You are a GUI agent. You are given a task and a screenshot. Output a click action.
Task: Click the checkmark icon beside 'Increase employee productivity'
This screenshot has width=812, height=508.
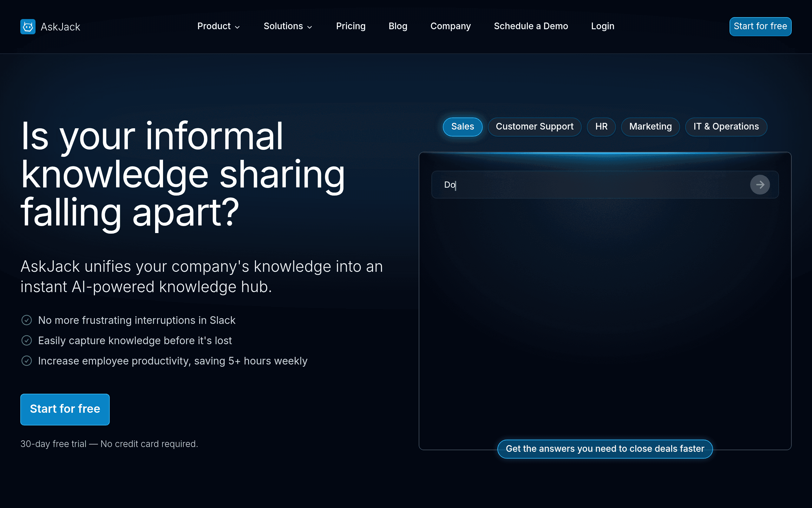(x=27, y=360)
